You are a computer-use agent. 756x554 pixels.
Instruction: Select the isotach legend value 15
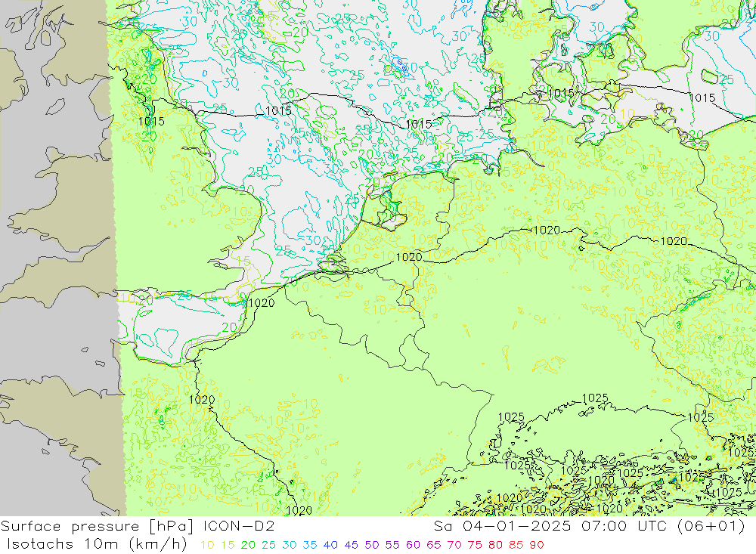[228, 546]
